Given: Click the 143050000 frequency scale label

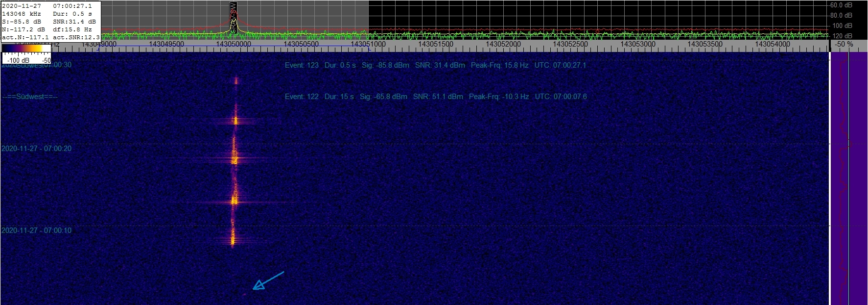Looking at the screenshot, I should [234, 44].
